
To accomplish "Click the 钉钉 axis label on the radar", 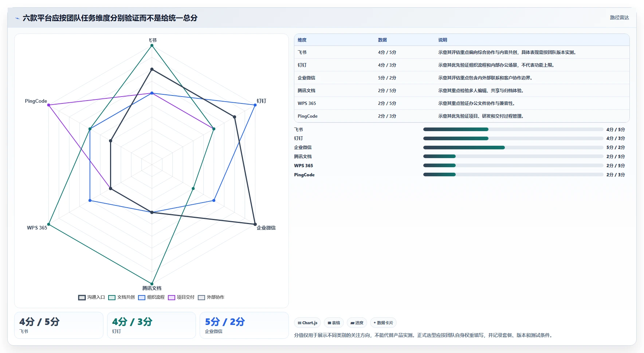I will [x=261, y=101].
